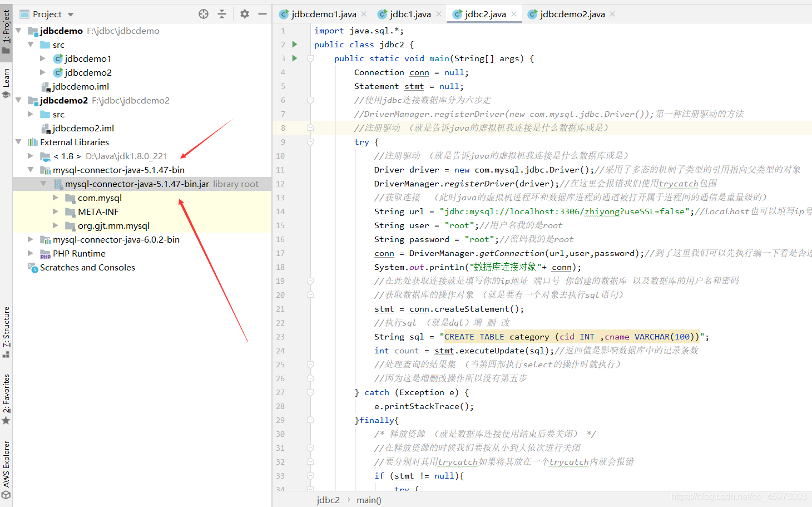
Task: Select jdbcdemo2 class in project tree
Action: (88, 72)
